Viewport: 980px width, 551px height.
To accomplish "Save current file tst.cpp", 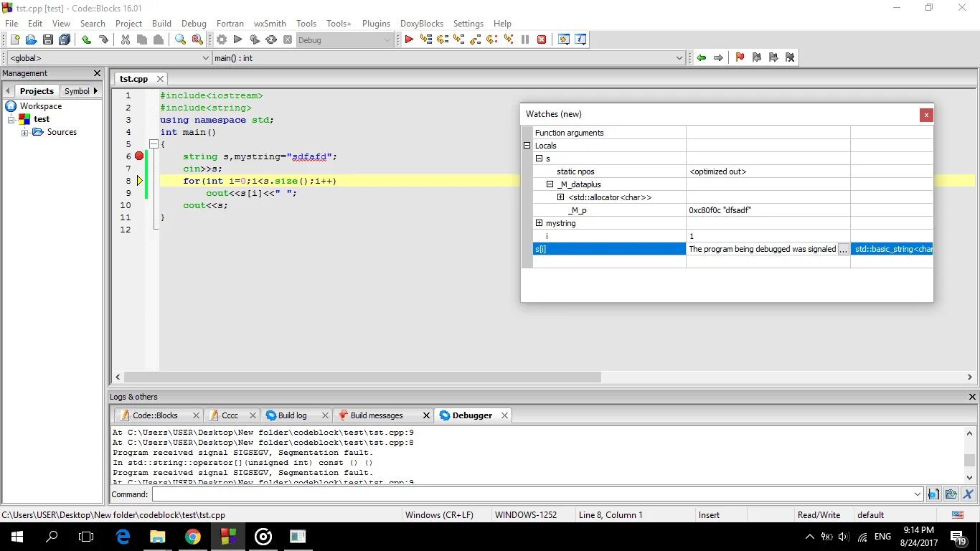I will click(x=48, y=40).
